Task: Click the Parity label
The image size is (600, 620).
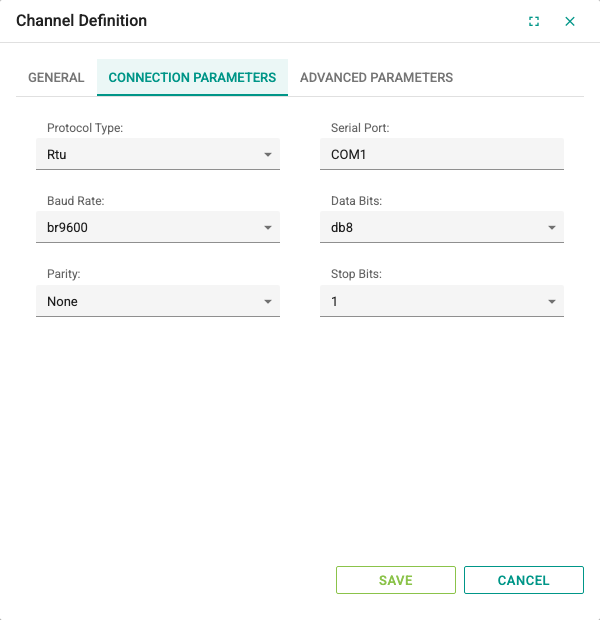Action: click(64, 274)
